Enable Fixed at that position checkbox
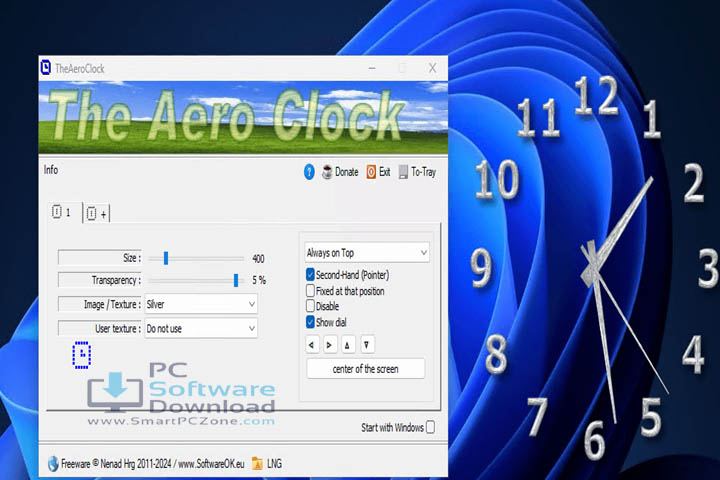This screenshot has height=480, width=720. pyautogui.click(x=310, y=291)
